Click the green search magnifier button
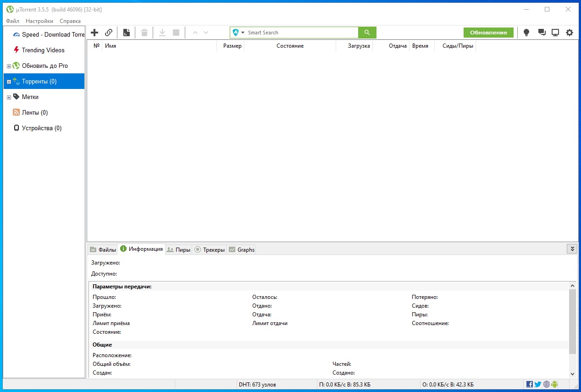Viewport: 581px width, 392px height. coord(367,33)
